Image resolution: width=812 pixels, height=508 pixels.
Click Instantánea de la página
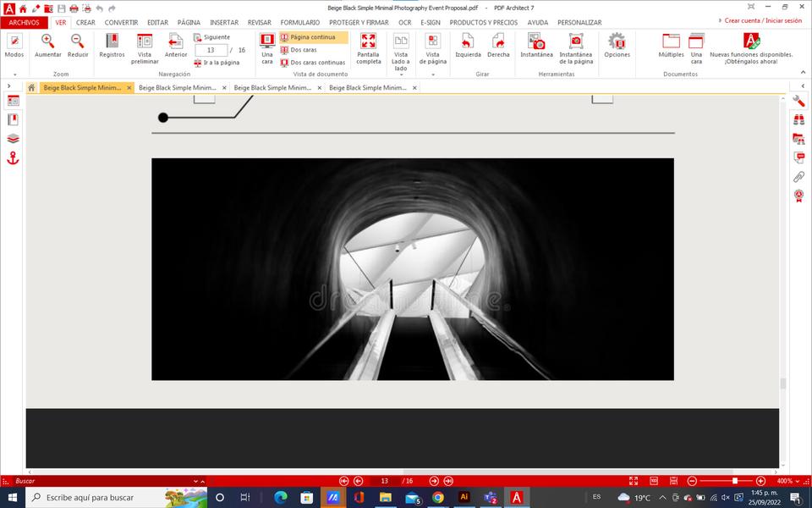click(x=576, y=49)
